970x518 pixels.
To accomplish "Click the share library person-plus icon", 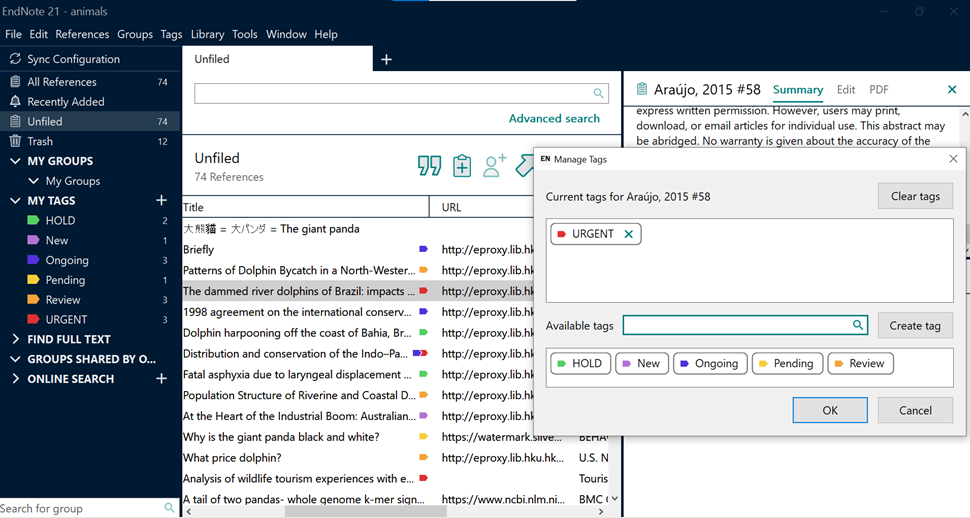I will 495,166.
